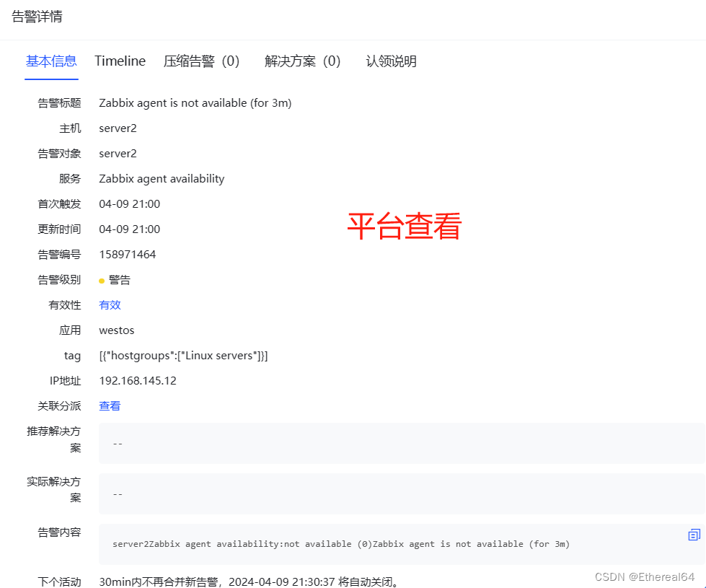Click the 更新时间 value 04-09 21:00

(130, 229)
